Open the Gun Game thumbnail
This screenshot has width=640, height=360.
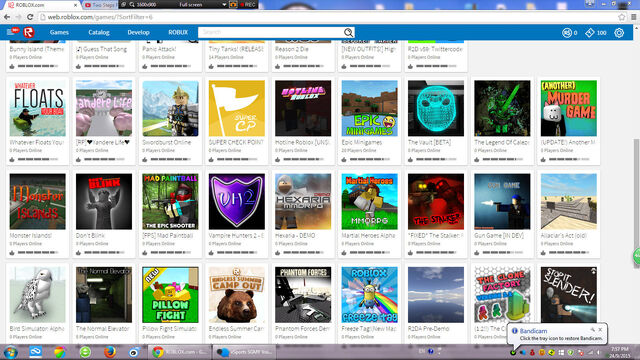(502, 202)
